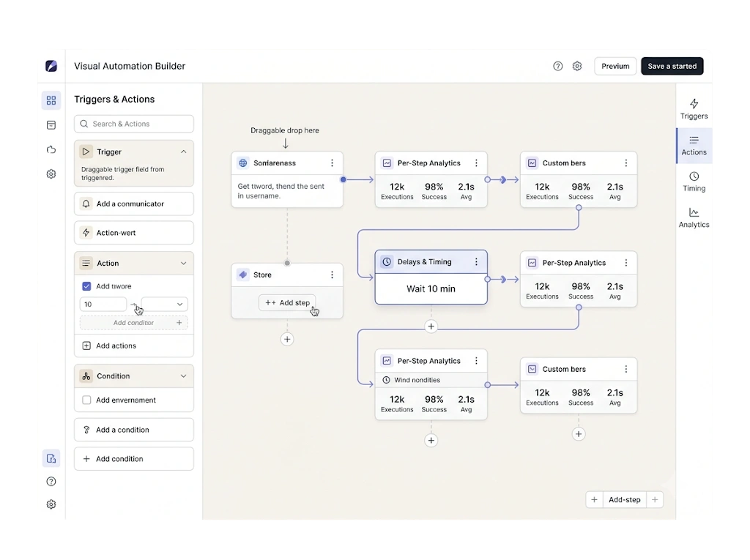Click the Add-step button at canvas bottom
The height and width of the screenshot is (560, 750).
click(x=624, y=500)
